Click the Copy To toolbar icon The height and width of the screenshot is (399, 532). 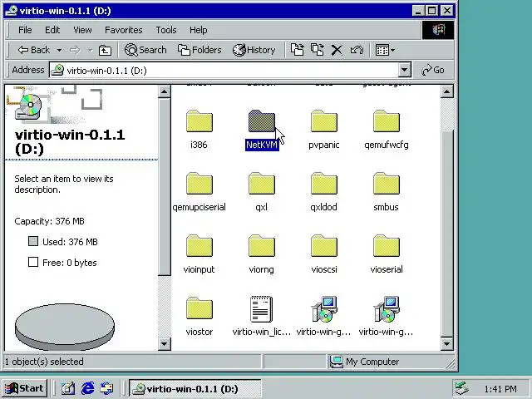pos(318,50)
